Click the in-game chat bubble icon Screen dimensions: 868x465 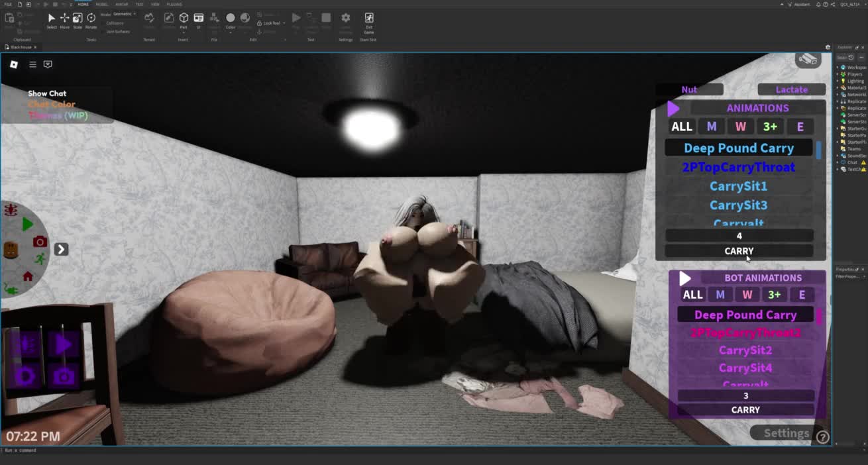click(48, 64)
